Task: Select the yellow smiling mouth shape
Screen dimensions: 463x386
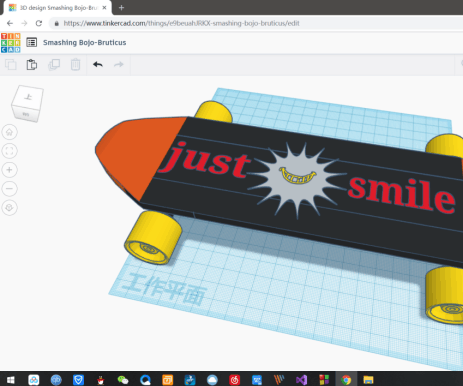Action: [298, 176]
